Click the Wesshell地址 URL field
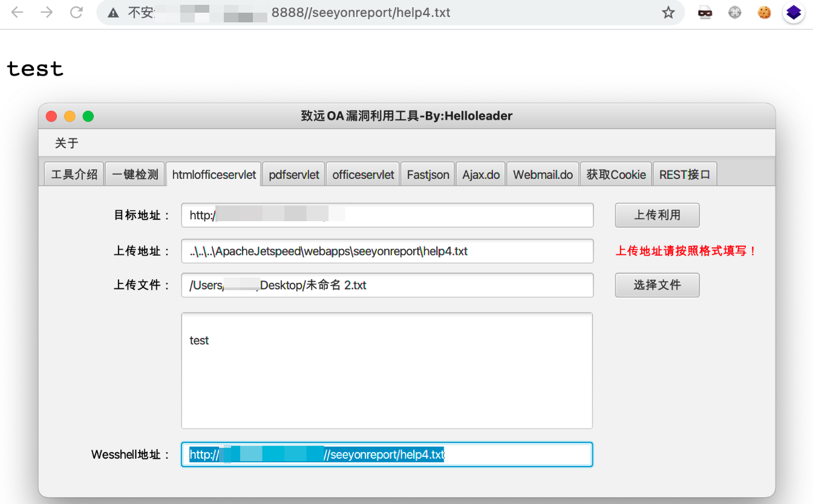The width and height of the screenshot is (813, 504). (x=387, y=454)
